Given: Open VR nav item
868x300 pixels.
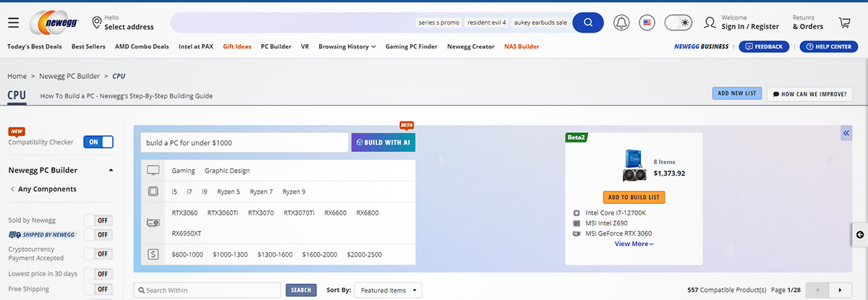Looking at the screenshot, I should 305,46.
